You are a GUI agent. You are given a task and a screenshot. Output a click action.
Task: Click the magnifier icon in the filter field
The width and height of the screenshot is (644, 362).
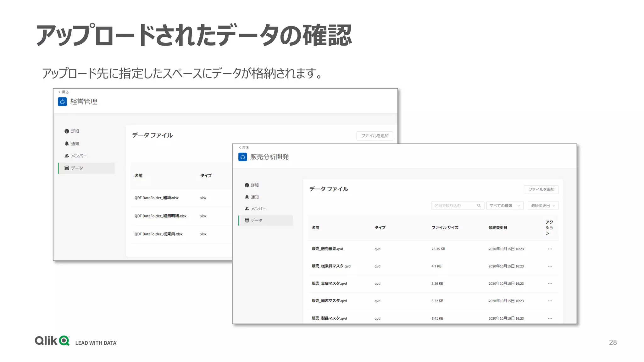point(479,206)
